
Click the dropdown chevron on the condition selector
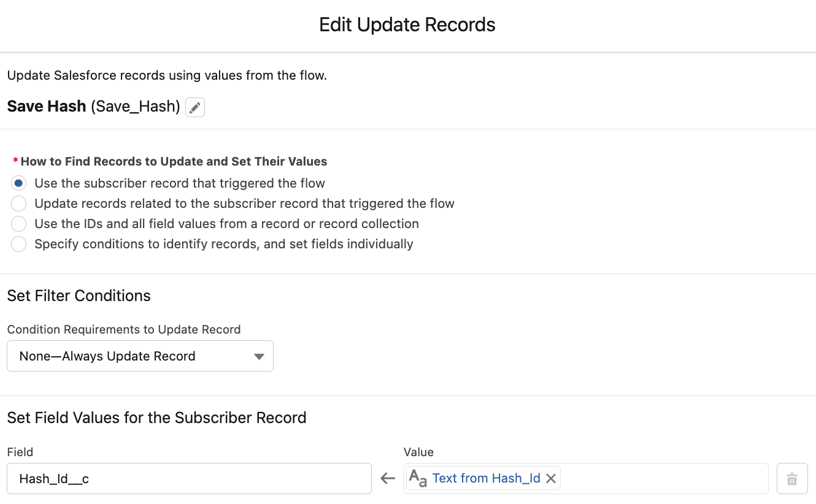pos(258,356)
